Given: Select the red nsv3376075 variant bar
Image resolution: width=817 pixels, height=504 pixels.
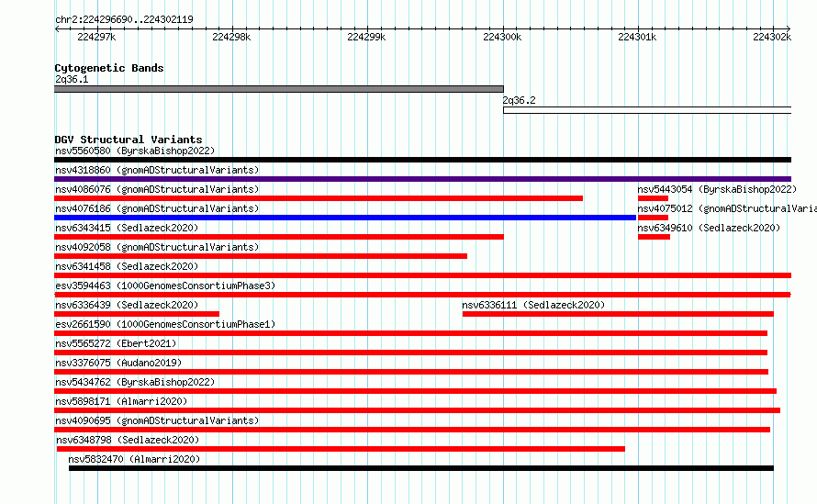Looking at the screenshot, I should [x=411, y=372].
